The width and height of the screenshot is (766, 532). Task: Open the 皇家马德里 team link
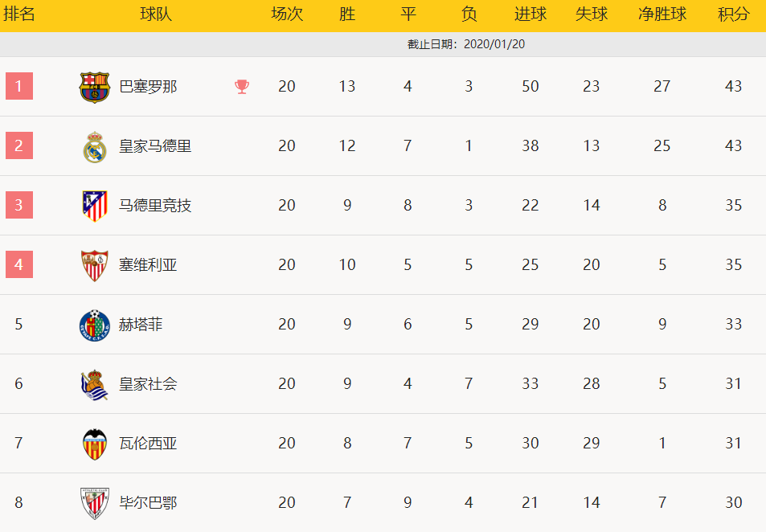pos(155,146)
